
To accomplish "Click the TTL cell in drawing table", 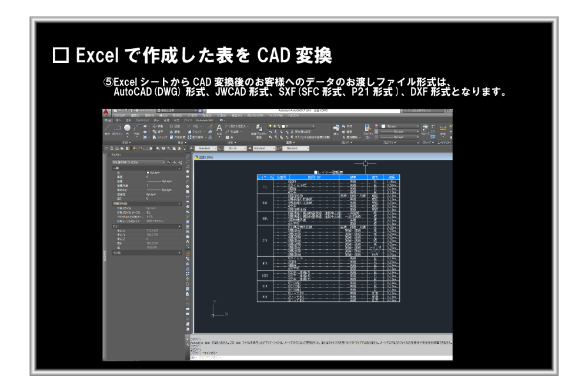I will (265, 187).
